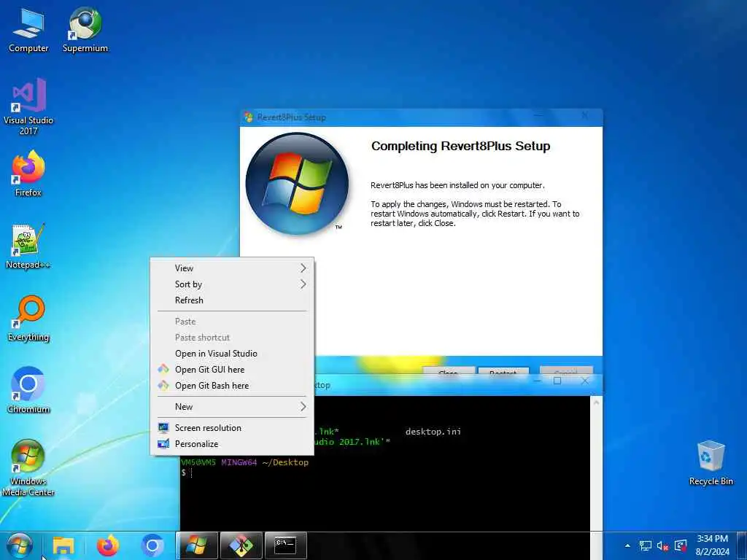
Task: Open File Explorer from the taskbar
Action: click(x=63, y=545)
